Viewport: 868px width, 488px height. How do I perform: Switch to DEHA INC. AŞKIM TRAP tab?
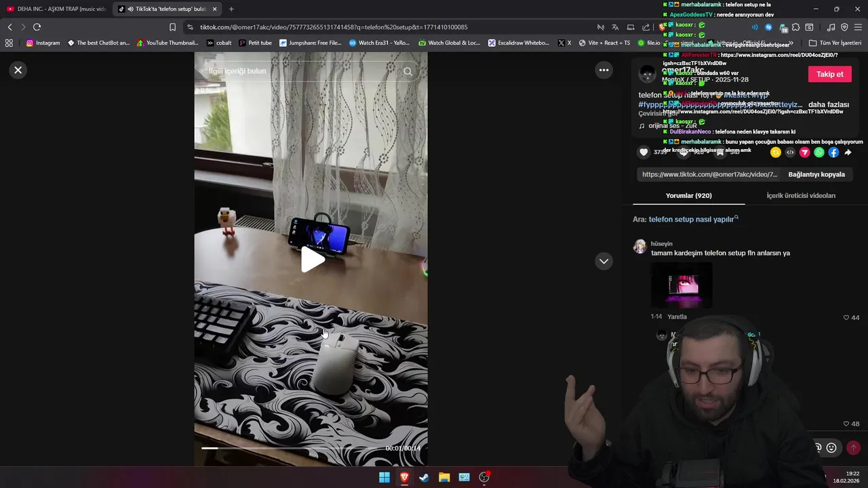coord(56,9)
